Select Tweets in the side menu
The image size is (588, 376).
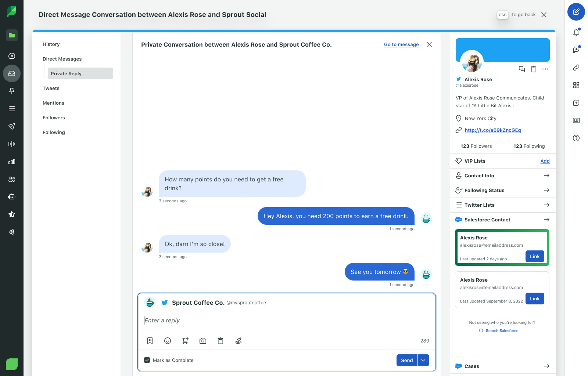point(51,88)
